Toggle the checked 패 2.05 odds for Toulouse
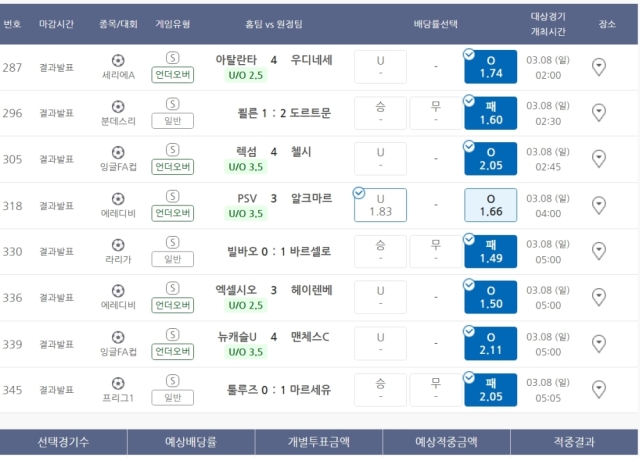The image size is (640, 457). tap(490, 390)
